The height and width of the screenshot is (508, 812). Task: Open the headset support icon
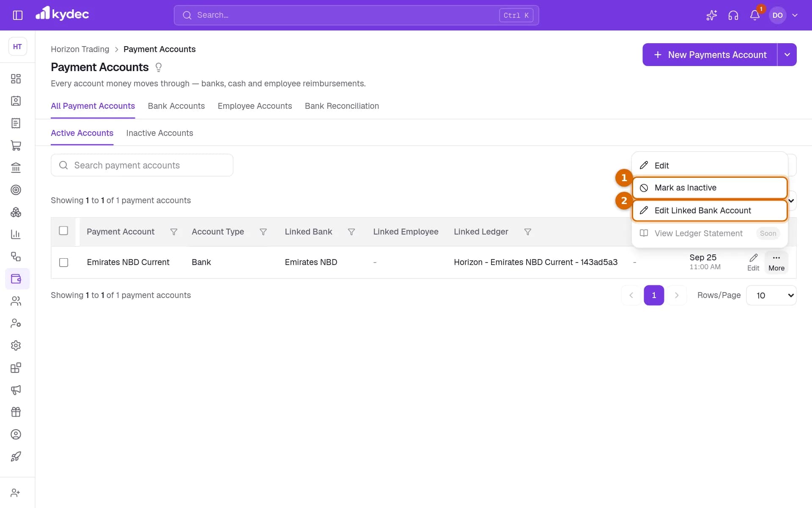coord(733,15)
